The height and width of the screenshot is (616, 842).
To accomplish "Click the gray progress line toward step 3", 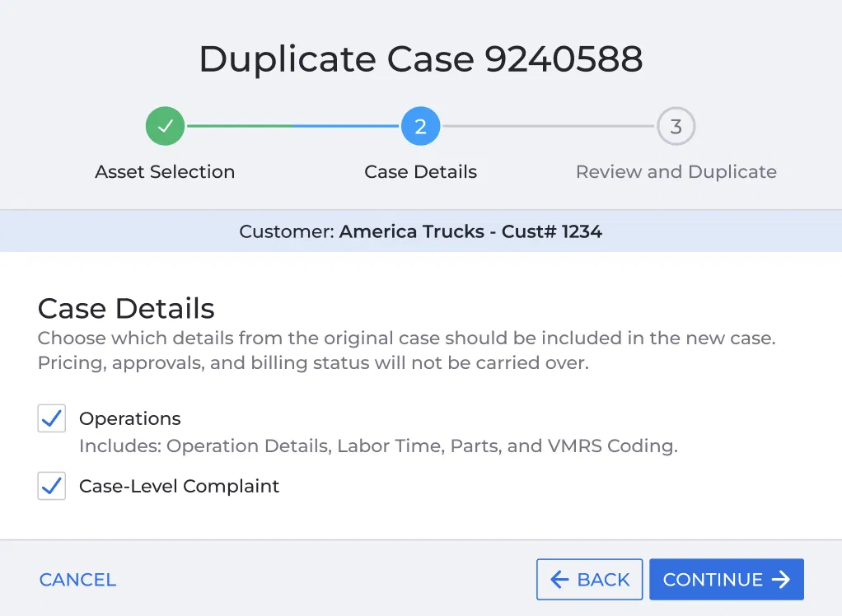I will point(548,126).
